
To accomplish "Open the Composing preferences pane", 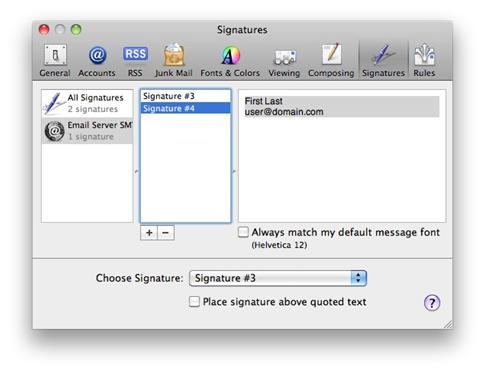I will point(331,61).
